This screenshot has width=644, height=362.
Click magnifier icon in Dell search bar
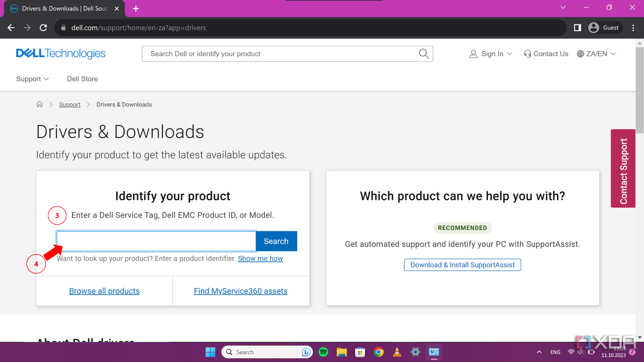424,54
